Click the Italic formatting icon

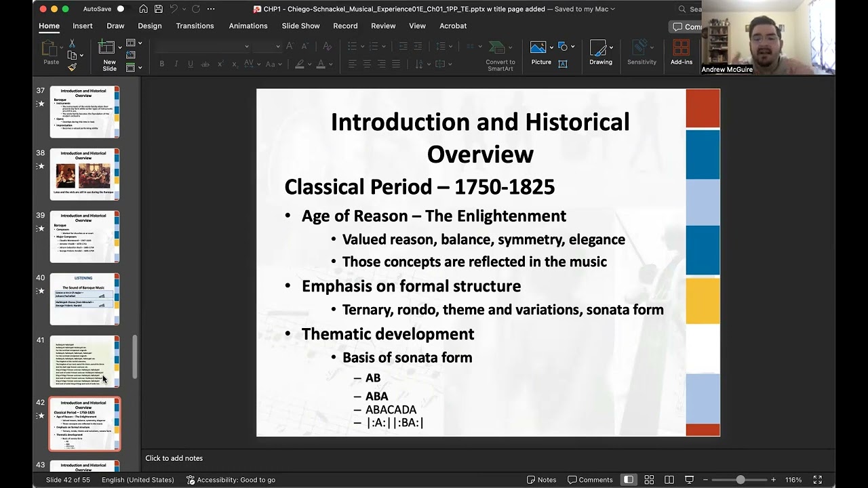pos(176,64)
